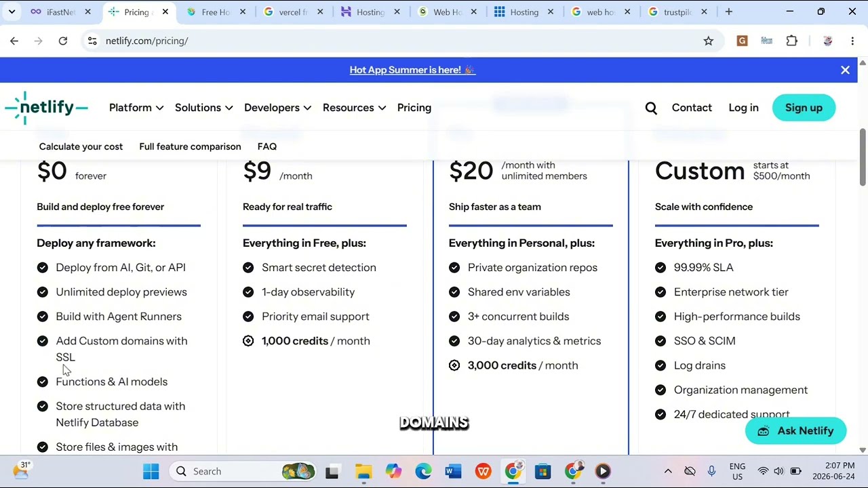The image size is (868, 488).
Task: Click the Netlify logo
Action: click(x=46, y=108)
